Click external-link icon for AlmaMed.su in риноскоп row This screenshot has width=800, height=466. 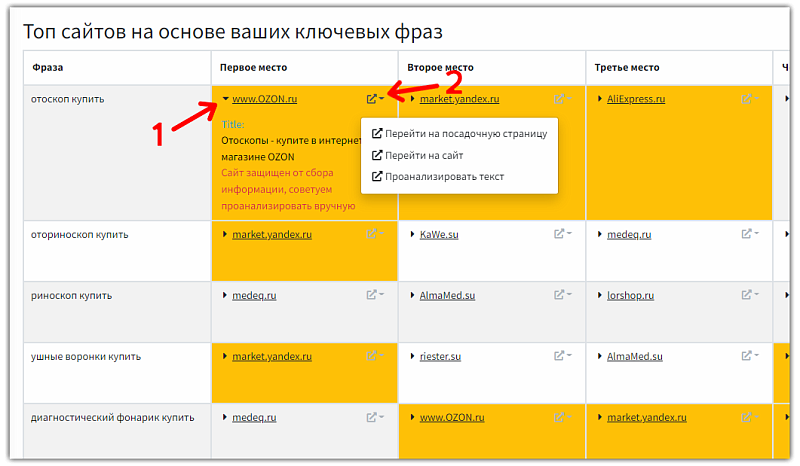tap(559, 295)
